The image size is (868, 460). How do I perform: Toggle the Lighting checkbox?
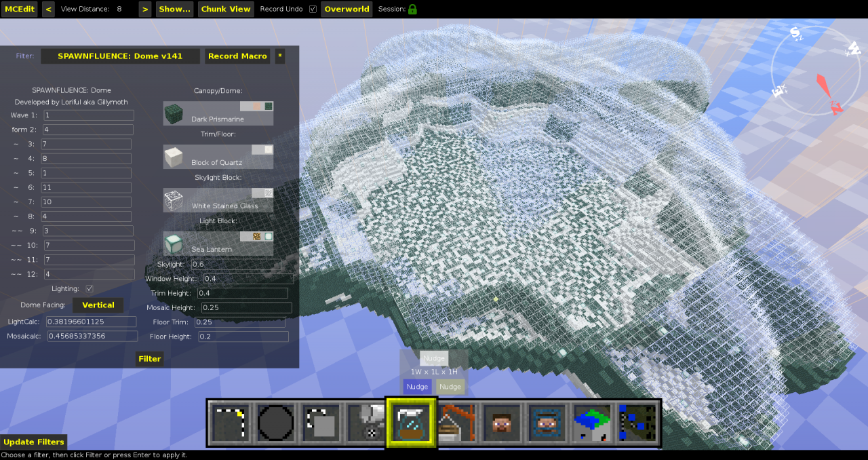89,288
